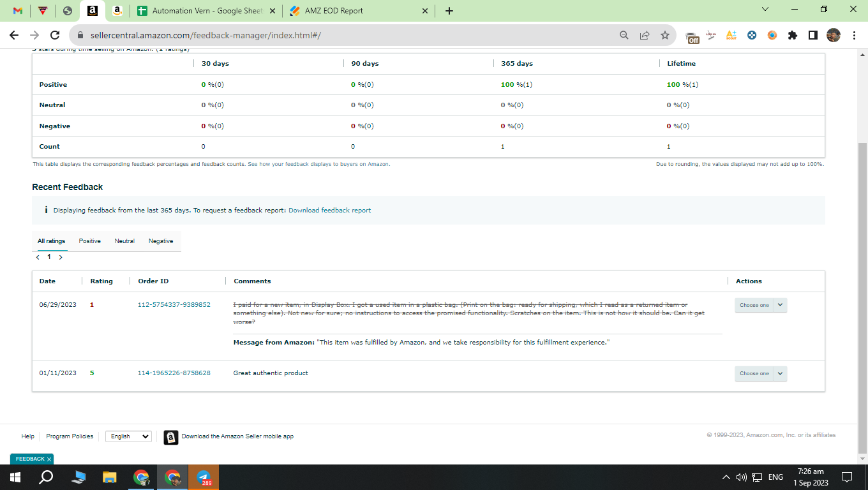Click the rating 5 for 01/11/2023 feedback
Screen dimensions: 868x490
(x=92, y=373)
